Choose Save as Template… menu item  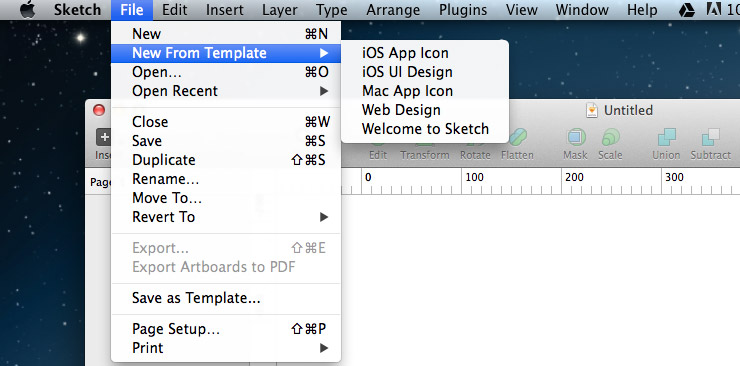click(226, 298)
